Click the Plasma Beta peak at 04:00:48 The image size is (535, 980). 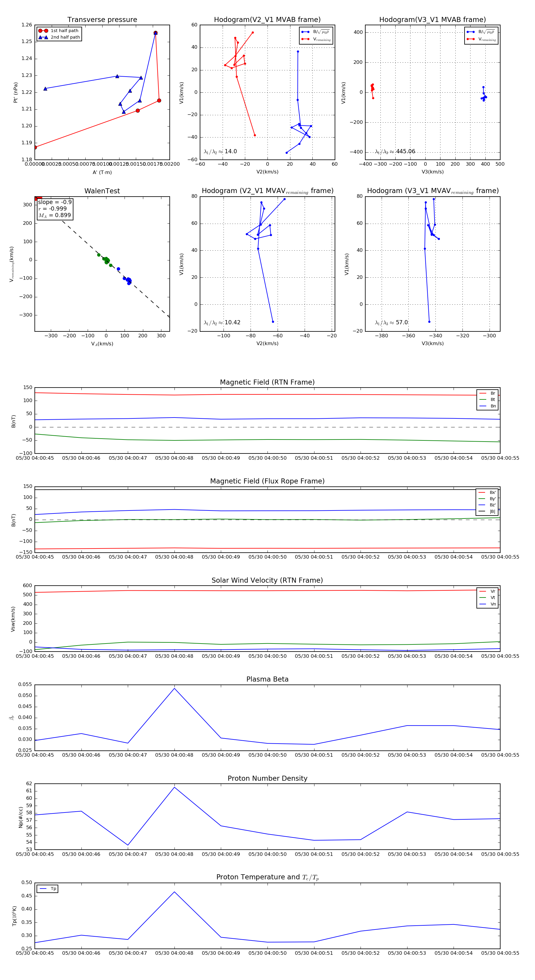coord(174,688)
